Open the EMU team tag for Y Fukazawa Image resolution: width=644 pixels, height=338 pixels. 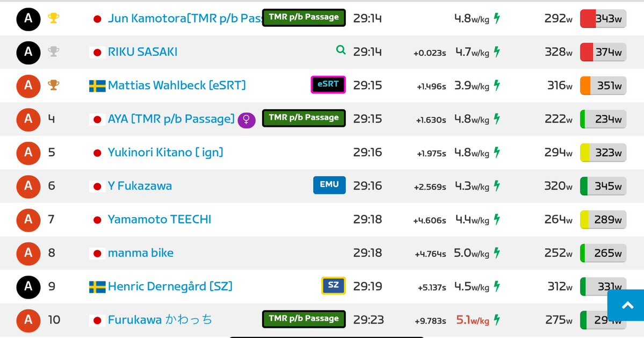(329, 185)
